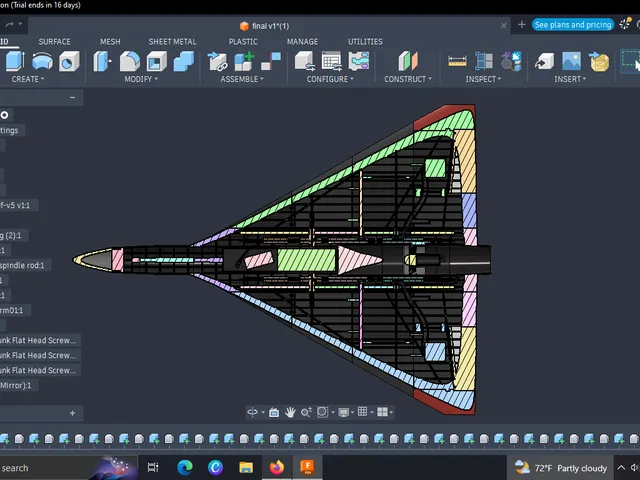
Task: Expand the INSPECT dropdown
Action: point(483,79)
